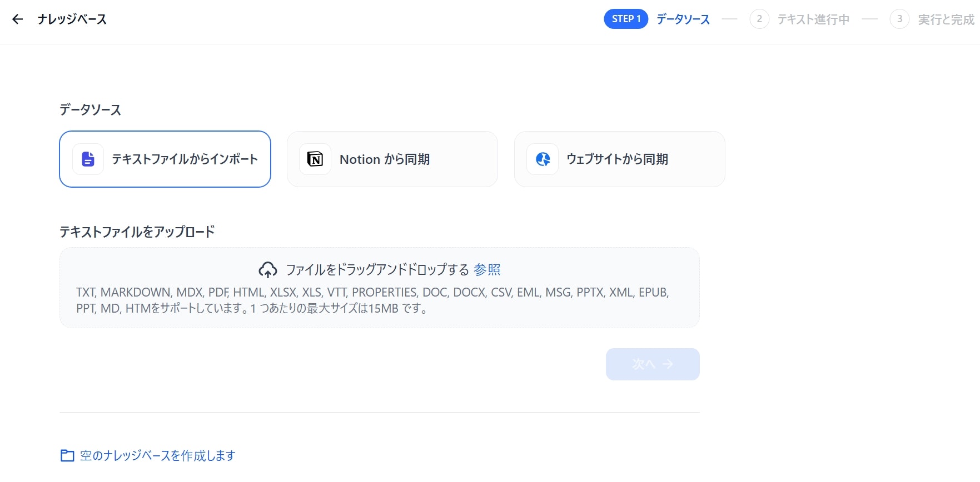Click the supported file formats text
Screen dimensions: 980x482
click(x=372, y=300)
